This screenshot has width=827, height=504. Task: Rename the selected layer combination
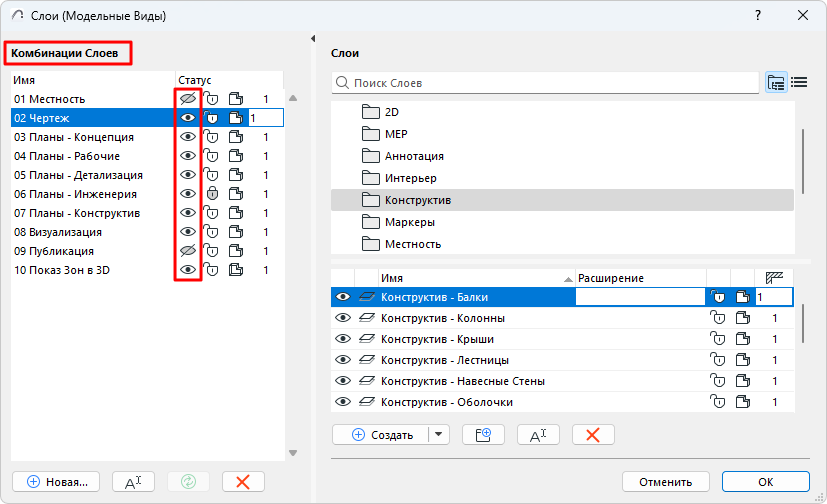pos(133,481)
